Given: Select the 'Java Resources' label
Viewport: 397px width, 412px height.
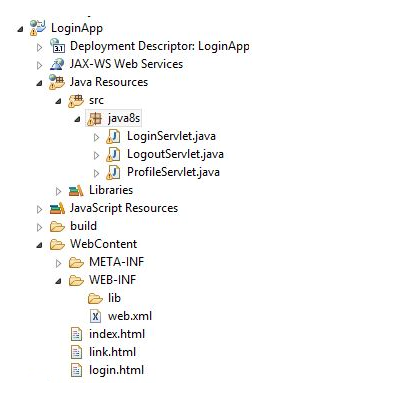Looking at the screenshot, I should coord(109,82).
